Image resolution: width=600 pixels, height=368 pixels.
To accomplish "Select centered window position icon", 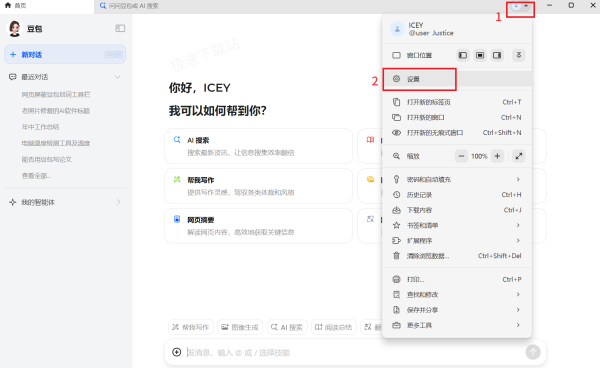I will pyautogui.click(x=480, y=55).
